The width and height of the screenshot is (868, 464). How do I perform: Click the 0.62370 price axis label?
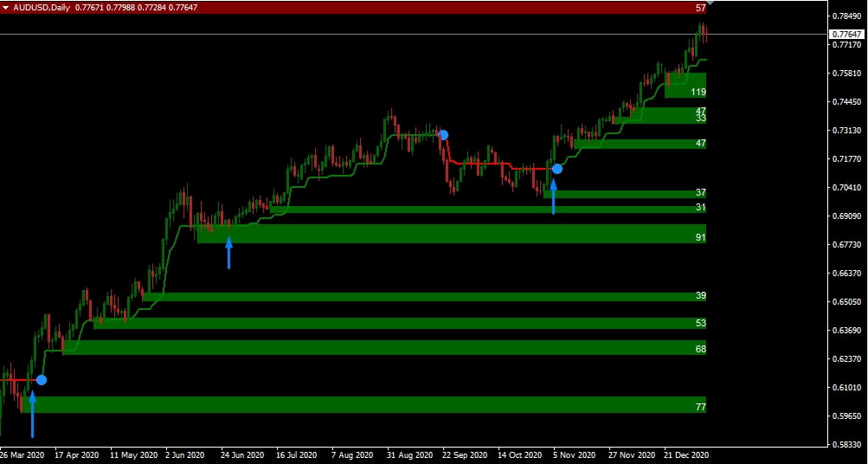847,358
